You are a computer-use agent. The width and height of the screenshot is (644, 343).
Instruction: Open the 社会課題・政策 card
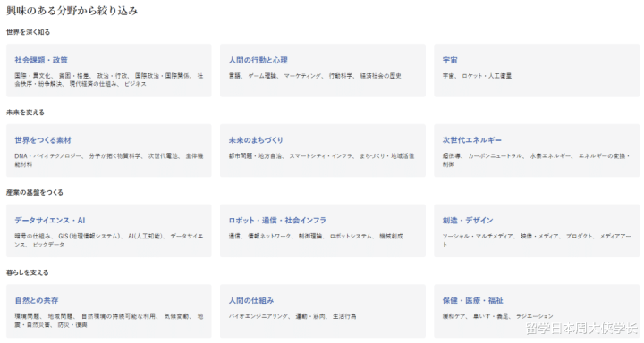[x=109, y=71]
